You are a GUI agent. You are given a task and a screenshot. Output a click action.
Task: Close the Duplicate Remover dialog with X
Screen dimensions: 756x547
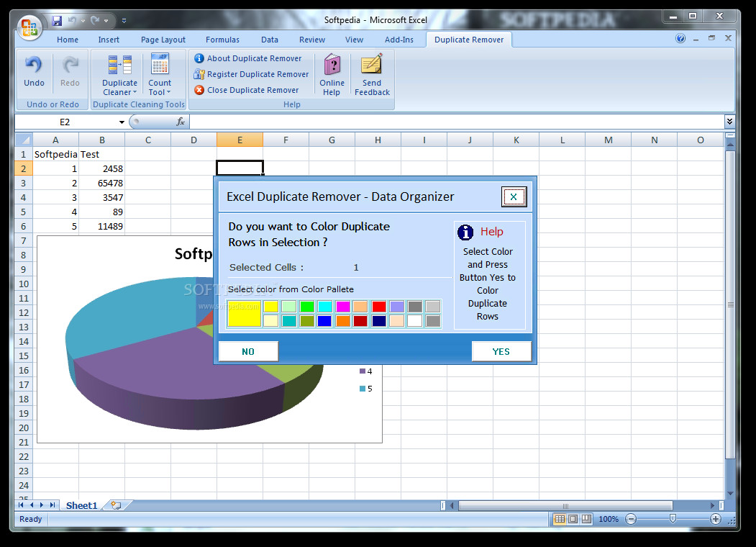tap(514, 196)
